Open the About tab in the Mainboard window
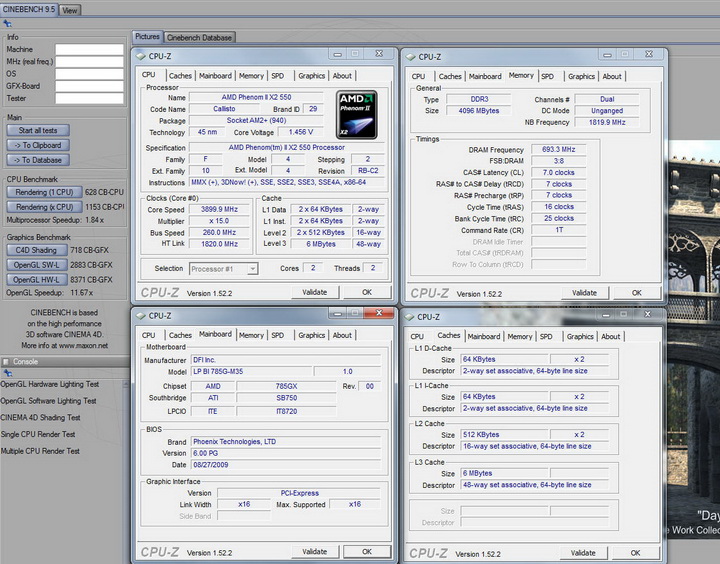The height and width of the screenshot is (564, 720). click(342, 335)
